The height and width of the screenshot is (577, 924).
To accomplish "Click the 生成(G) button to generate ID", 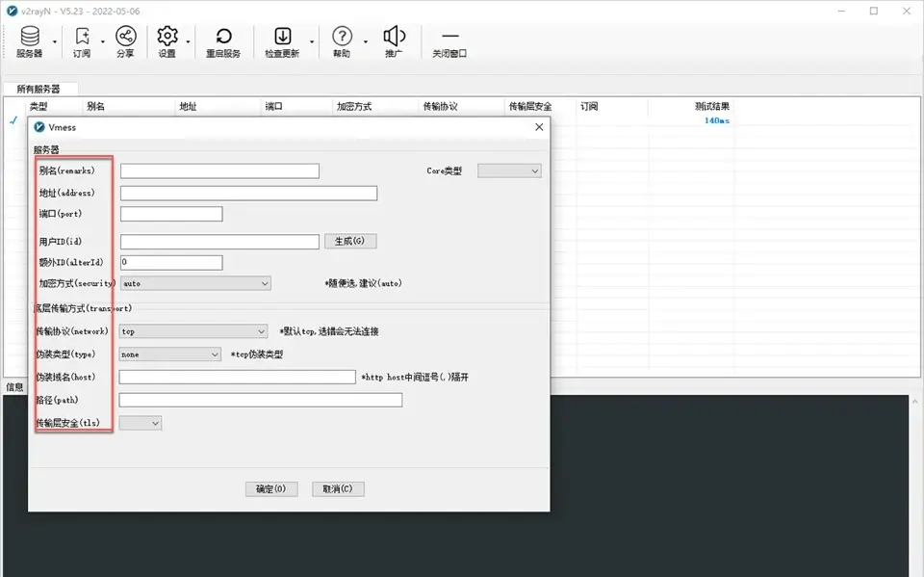I will [350, 242].
